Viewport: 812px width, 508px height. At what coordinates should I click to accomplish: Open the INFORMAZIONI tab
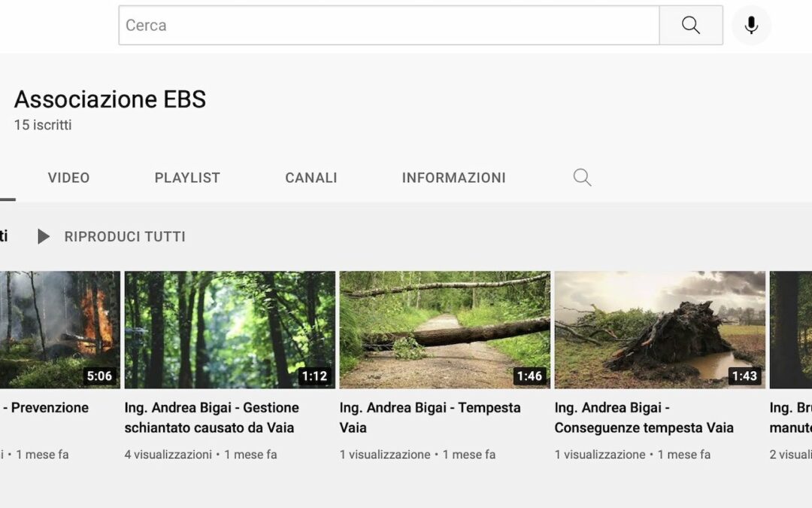pyautogui.click(x=453, y=178)
